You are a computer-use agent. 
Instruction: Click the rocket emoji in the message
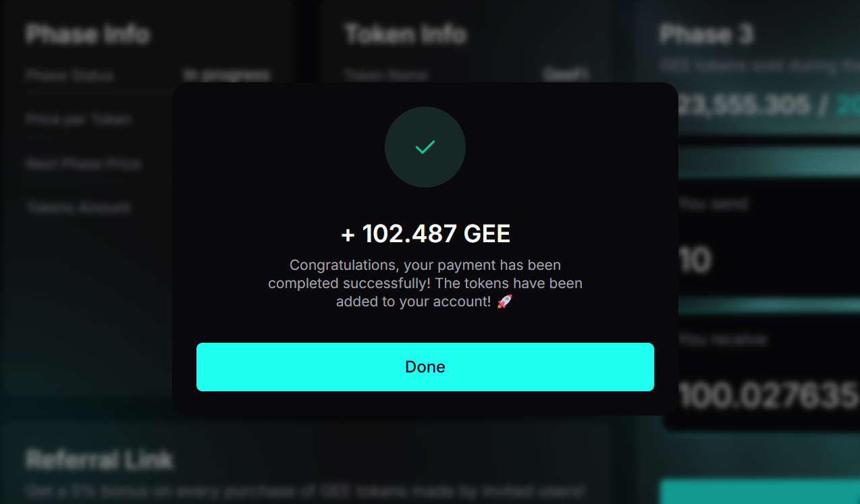(x=504, y=302)
